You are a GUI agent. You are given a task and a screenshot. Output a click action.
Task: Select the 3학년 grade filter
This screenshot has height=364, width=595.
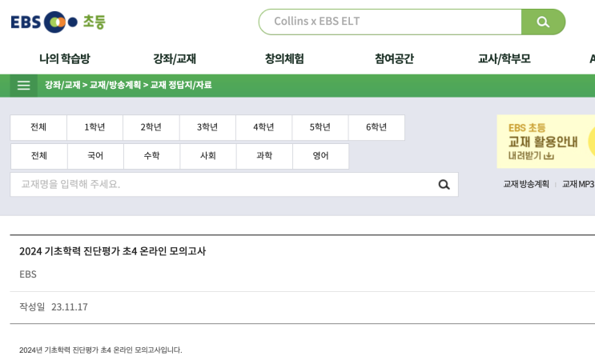(x=207, y=127)
